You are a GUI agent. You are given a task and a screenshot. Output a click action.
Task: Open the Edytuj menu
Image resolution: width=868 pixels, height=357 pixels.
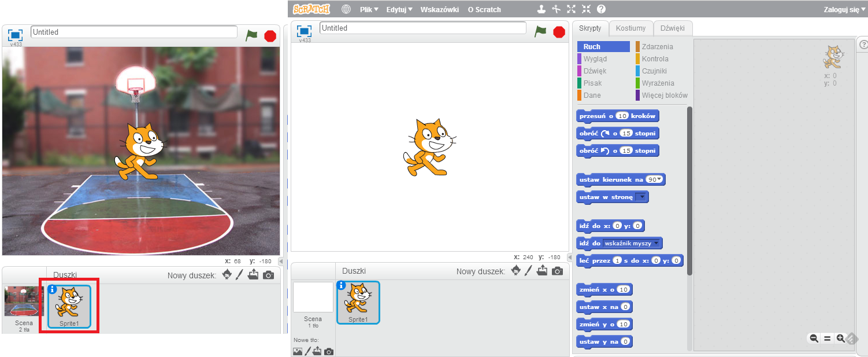coord(399,9)
